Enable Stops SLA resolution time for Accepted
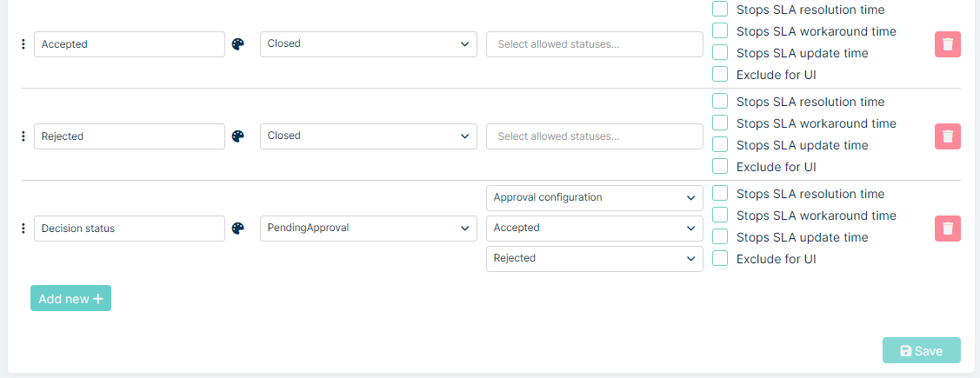The height and width of the screenshot is (378, 980). (x=720, y=10)
